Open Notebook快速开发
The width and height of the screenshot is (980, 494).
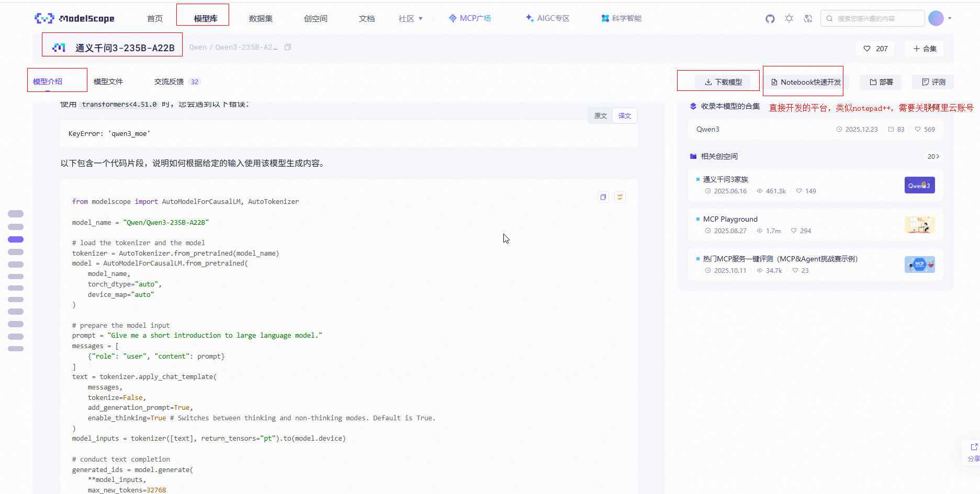tap(806, 82)
